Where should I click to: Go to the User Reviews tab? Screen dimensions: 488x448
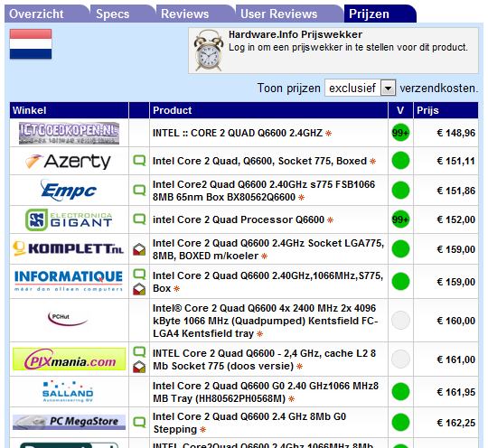pyautogui.click(x=289, y=14)
